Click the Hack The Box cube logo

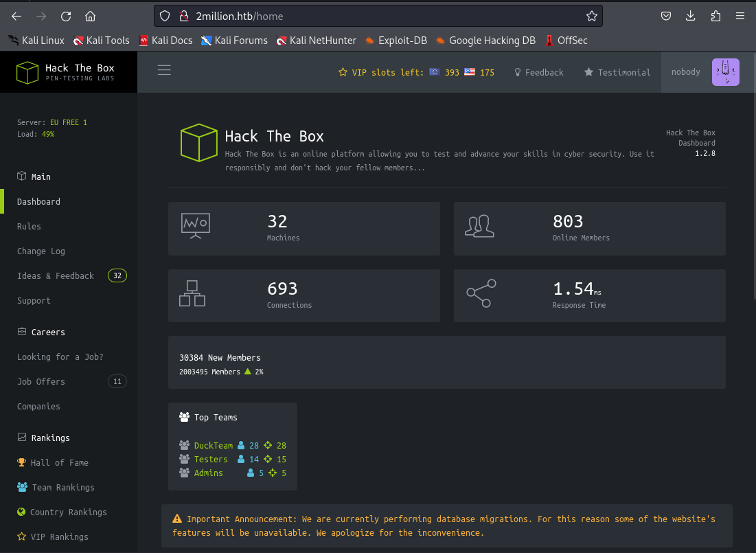[27, 72]
